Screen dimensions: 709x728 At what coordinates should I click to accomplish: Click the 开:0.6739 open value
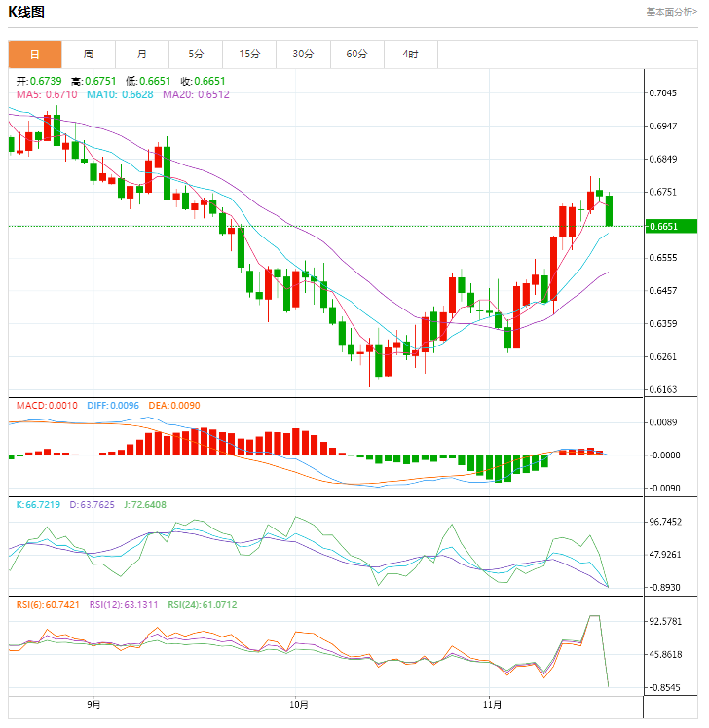(39, 81)
